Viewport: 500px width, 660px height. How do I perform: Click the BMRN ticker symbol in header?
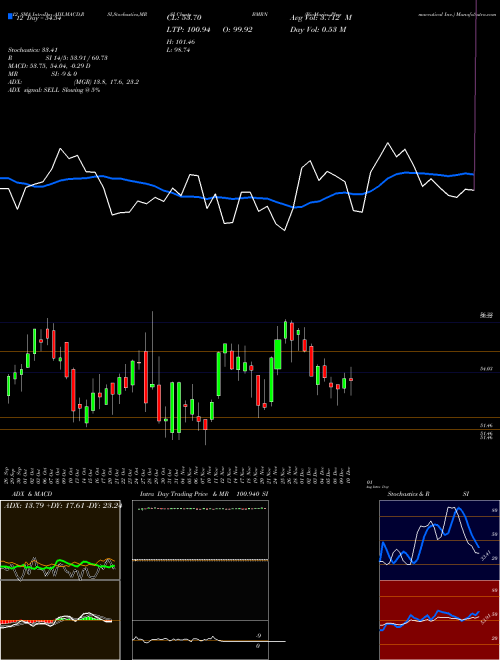pyautogui.click(x=260, y=14)
